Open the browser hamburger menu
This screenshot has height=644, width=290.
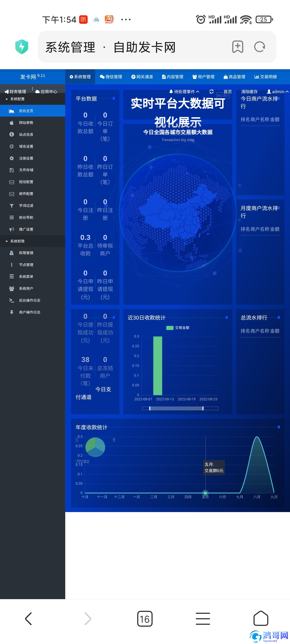pyautogui.click(x=203, y=619)
